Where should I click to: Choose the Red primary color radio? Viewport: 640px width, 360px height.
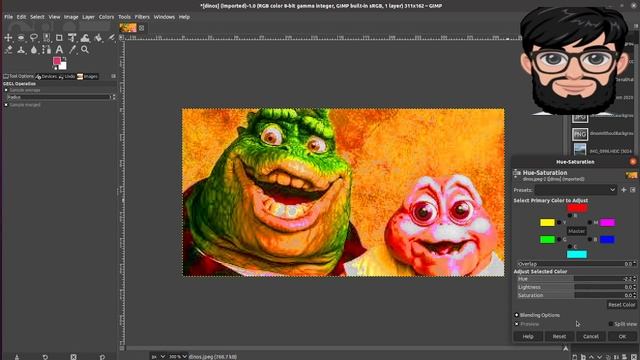[x=570, y=216]
